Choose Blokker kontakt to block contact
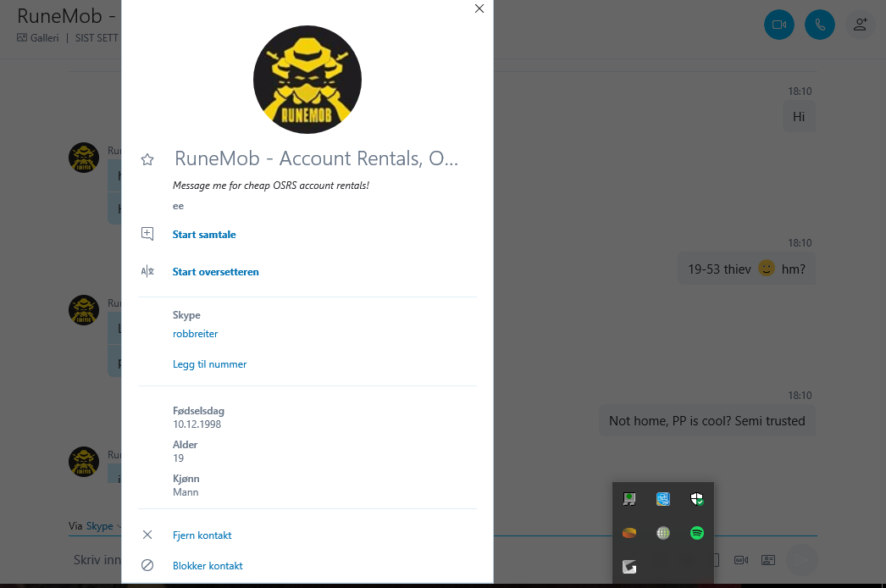The height and width of the screenshot is (588, 886). click(x=208, y=565)
